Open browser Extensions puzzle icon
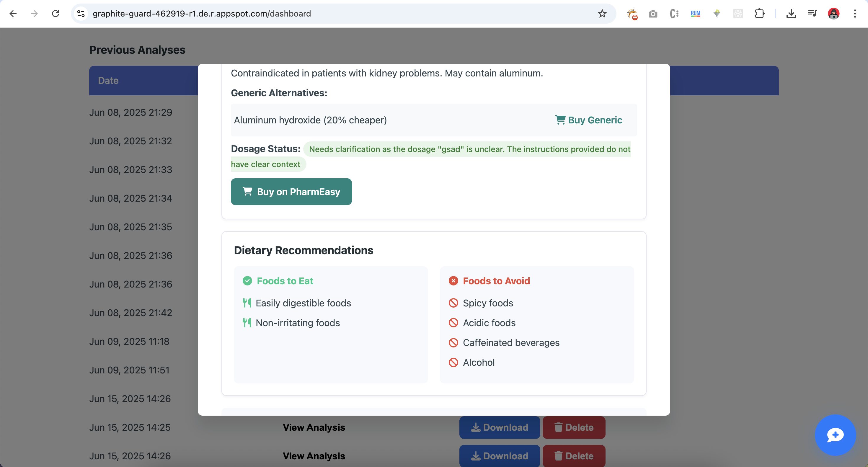The image size is (868, 467). click(759, 14)
